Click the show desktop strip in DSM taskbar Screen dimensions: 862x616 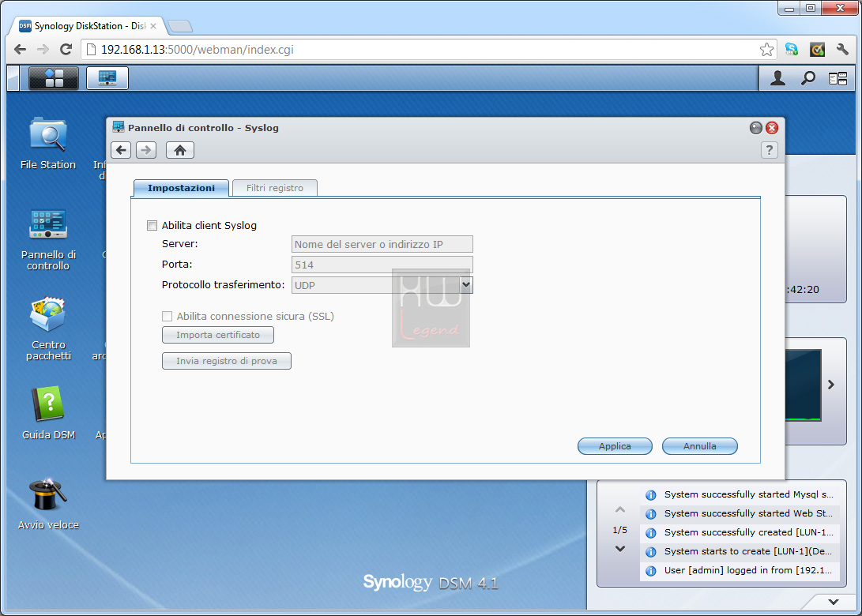pos(13,78)
